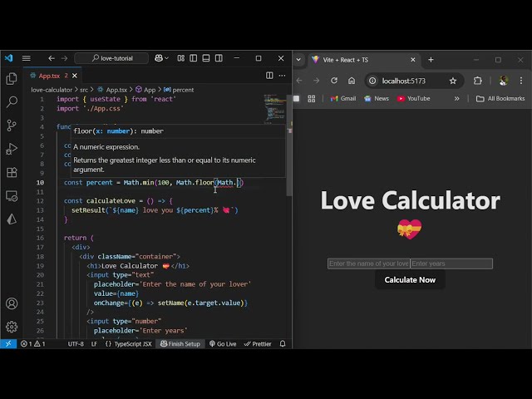This screenshot has height=399, width=532.
Task: Open the Chrome profile avatar
Action: 504,81
